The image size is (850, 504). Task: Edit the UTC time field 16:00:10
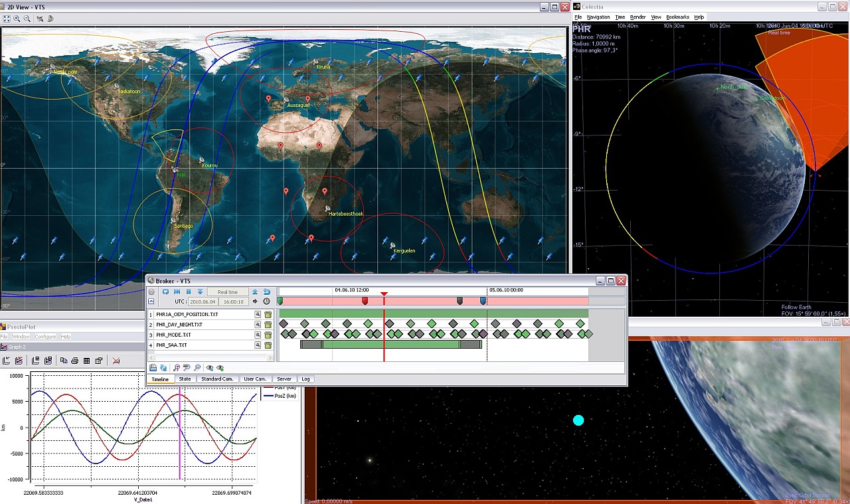pos(234,301)
